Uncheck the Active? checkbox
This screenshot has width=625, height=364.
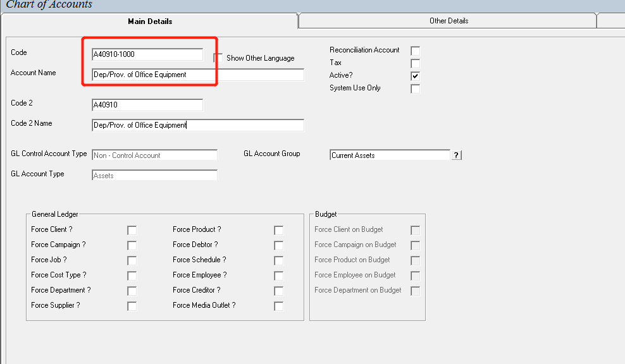[x=416, y=76]
